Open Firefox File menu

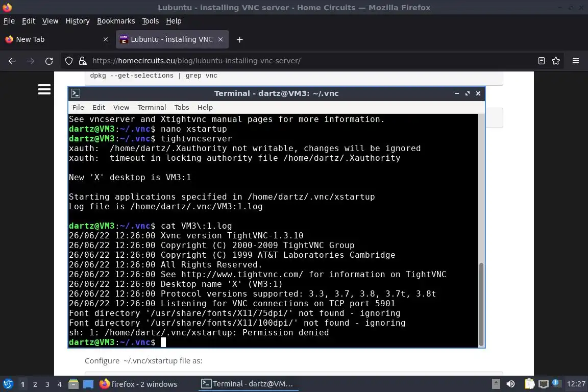(x=9, y=21)
